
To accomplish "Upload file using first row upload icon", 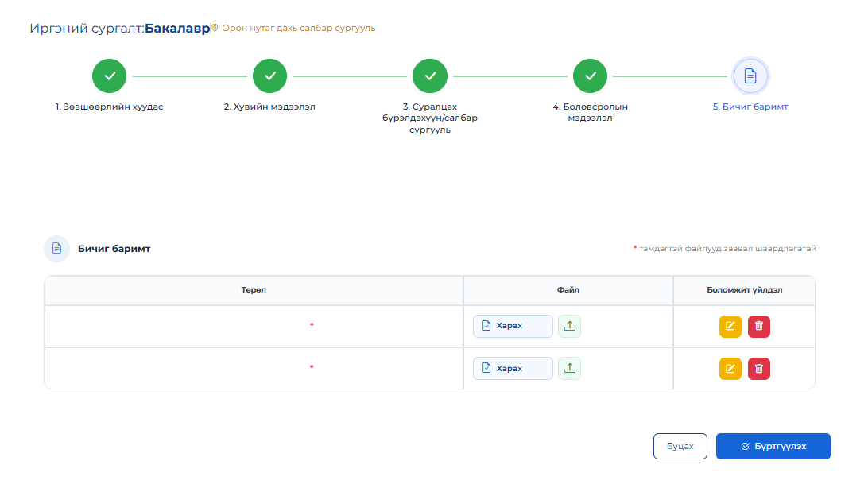I will click(569, 326).
